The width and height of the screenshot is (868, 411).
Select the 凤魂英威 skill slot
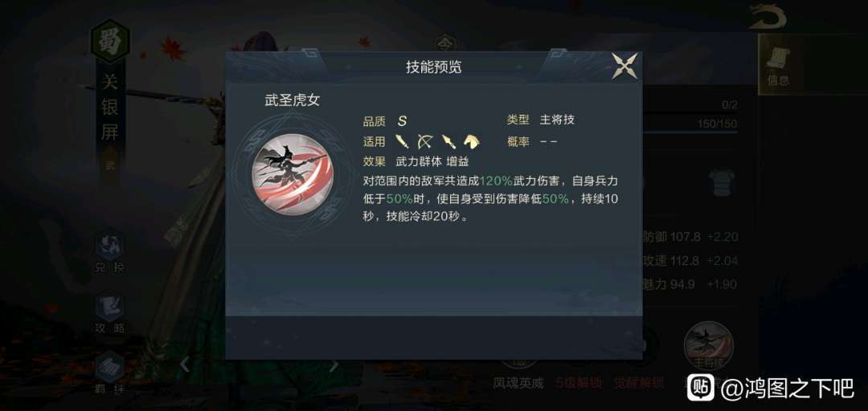pyautogui.click(x=518, y=381)
